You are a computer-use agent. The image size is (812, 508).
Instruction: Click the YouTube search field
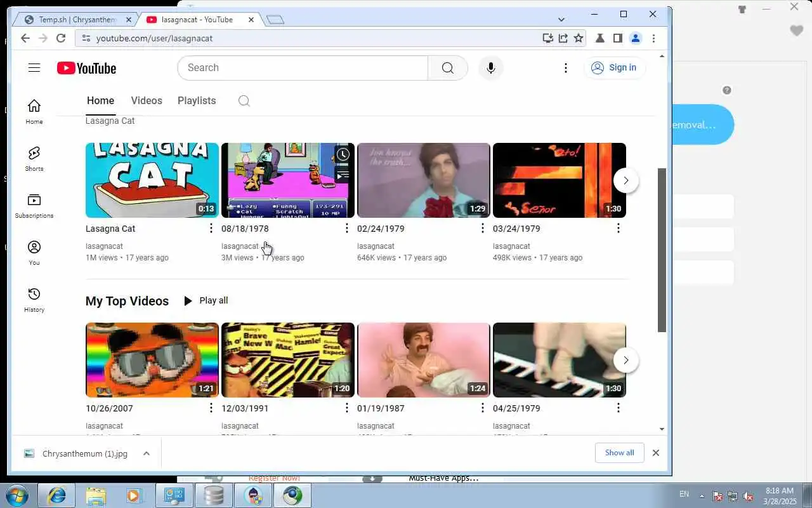pyautogui.click(x=303, y=68)
